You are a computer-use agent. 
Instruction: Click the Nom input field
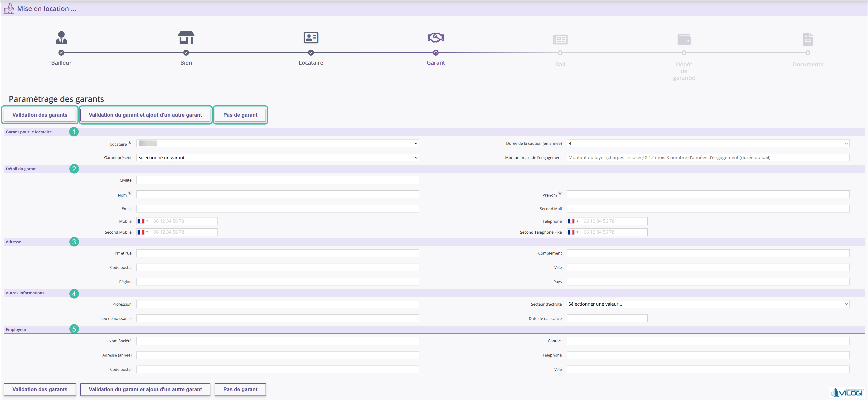(x=278, y=194)
